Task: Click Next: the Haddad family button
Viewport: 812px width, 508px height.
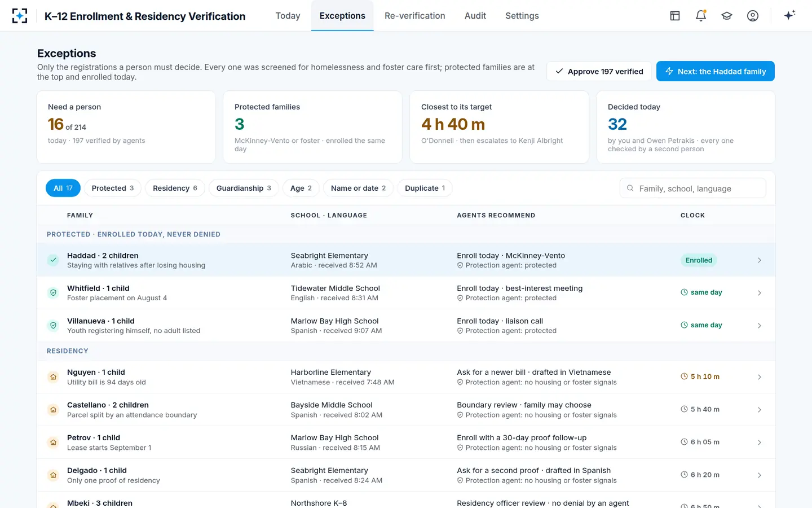Action: click(716, 71)
